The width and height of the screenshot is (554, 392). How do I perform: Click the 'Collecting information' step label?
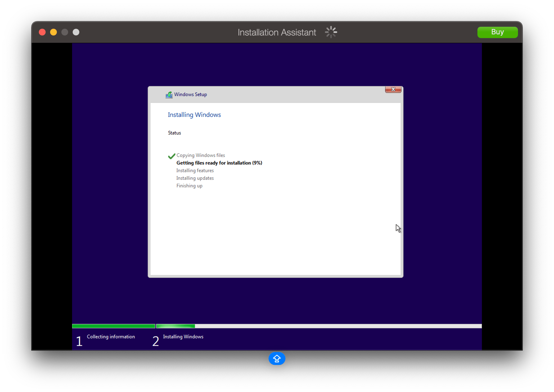[x=111, y=337]
